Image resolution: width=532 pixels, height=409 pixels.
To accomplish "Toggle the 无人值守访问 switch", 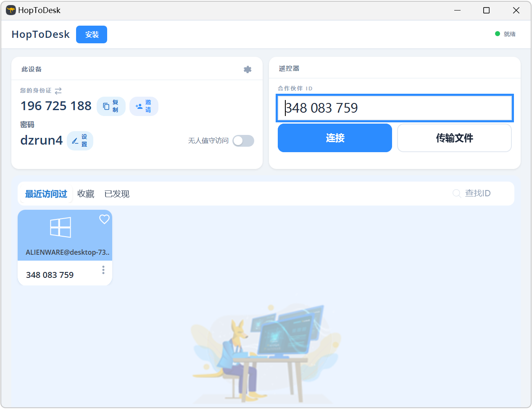I will (243, 141).
